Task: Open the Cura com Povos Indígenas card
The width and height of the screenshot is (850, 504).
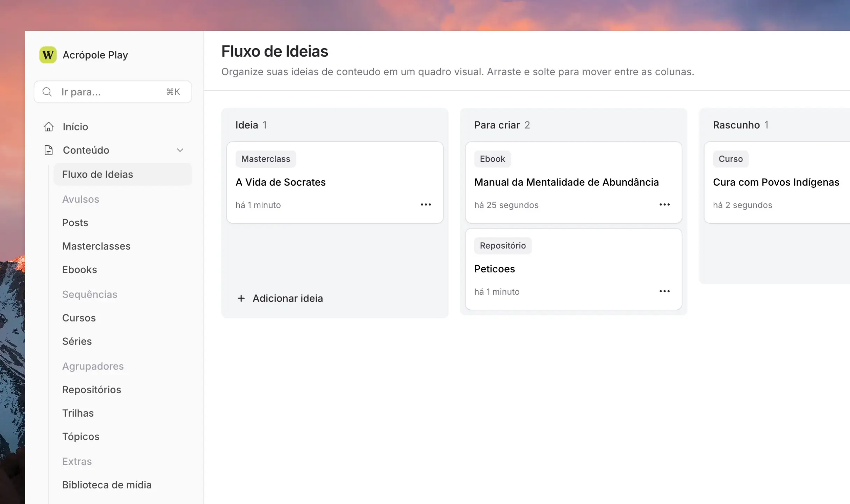Action: [776, 182]
